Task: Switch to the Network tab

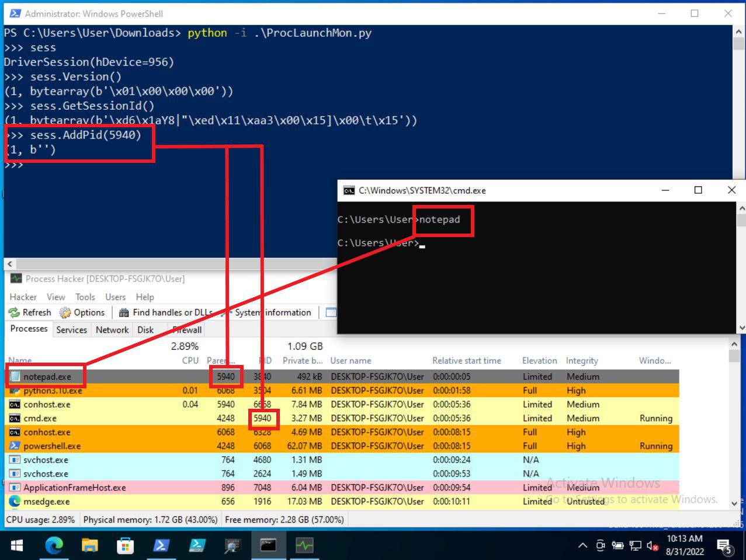Action: 112,330
